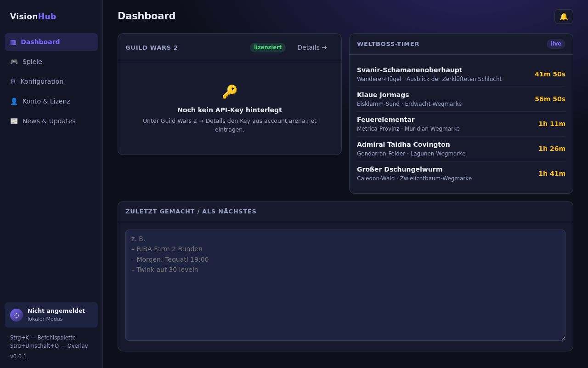Screen dimensions: 588x368
Task: Open News & Updates
Action: (x=51, y=121)
